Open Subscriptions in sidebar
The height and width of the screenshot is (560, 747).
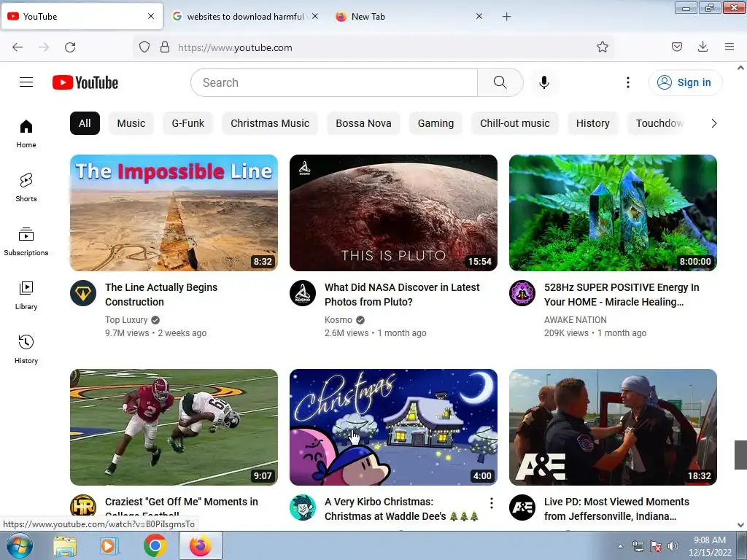coord(26,241)
